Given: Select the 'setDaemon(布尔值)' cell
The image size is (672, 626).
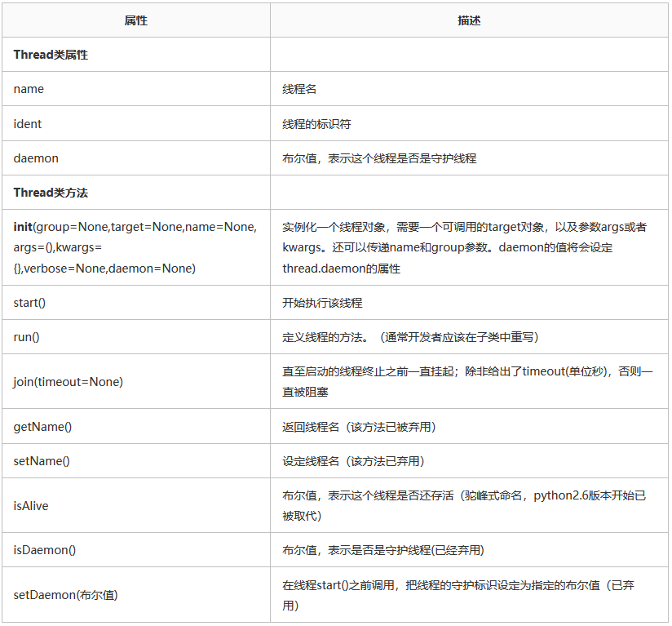Looking at the screenshot, I should point(136,595).
